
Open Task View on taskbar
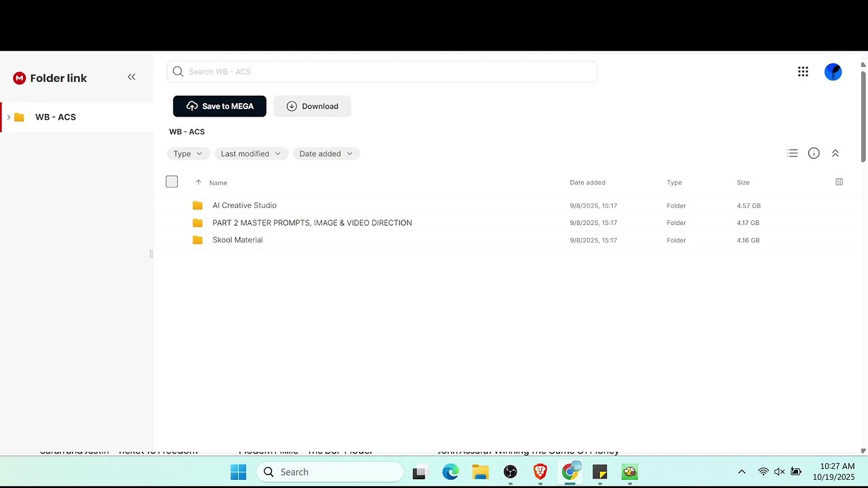[x=419, y=472]
